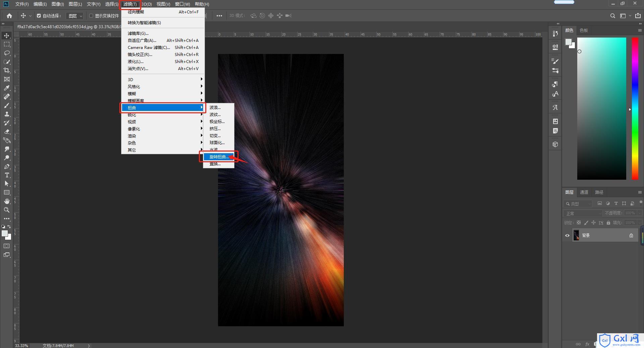Click the 背景 layer thumbnail
This screenshot has height=348, width=644.
tap(576, 235)
